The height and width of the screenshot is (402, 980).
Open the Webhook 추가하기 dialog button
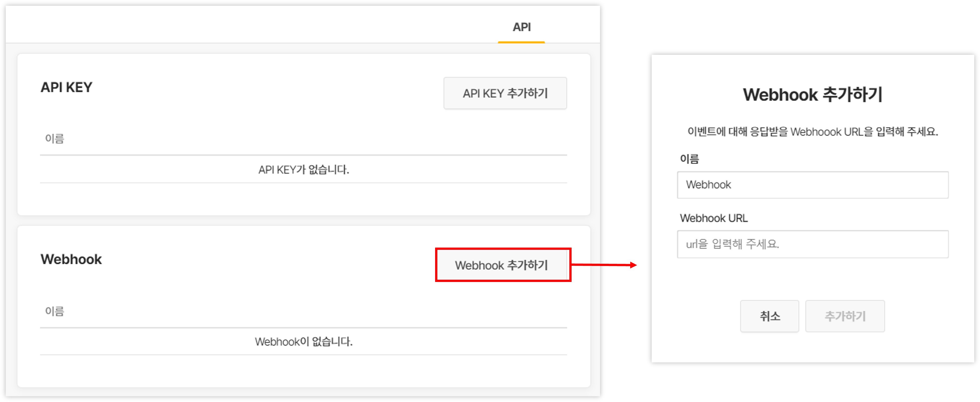502,265
